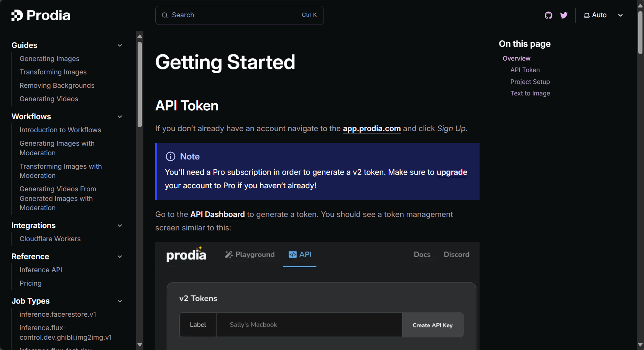Open Transforming Images guide
Image resolution: width=644 pixels, height=350 pixels.
(53, 72)
